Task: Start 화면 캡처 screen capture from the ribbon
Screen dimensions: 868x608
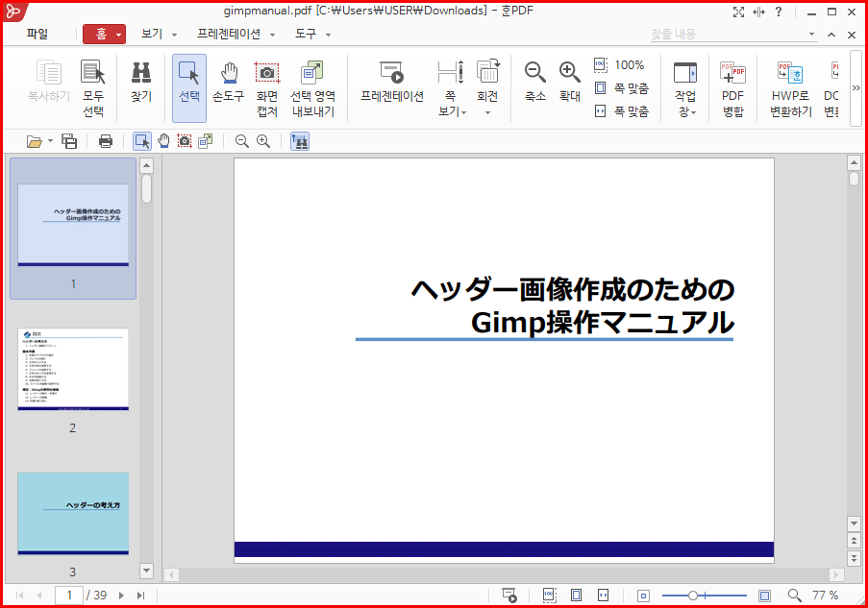Action: [x=267, y=88]
